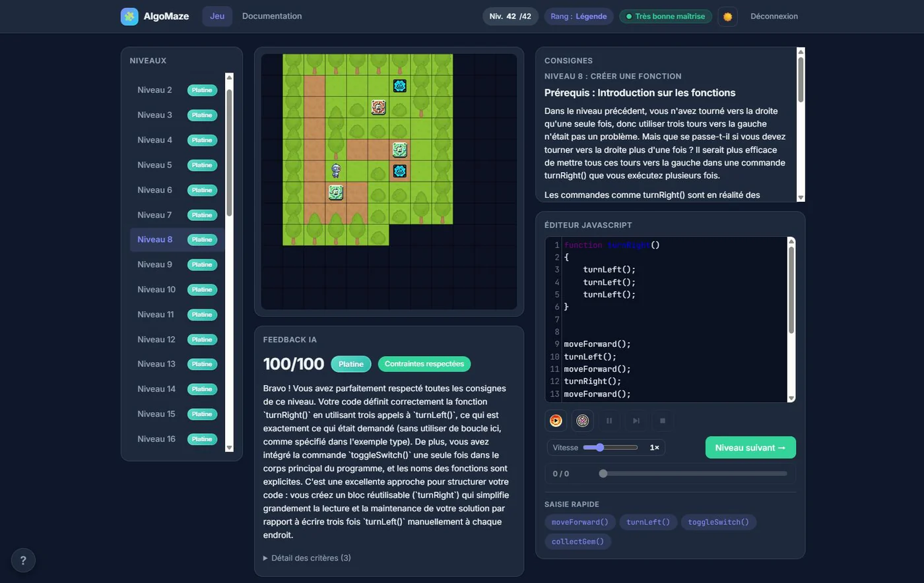The image size is (924, 583).
Task: Click the robot character on the maze
Action: 336,171
